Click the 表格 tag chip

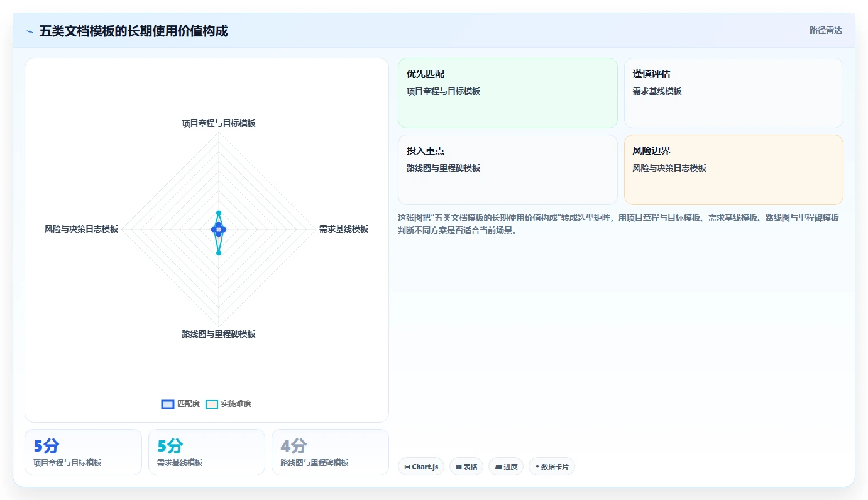pyautogui.click(x=466, y=467)
